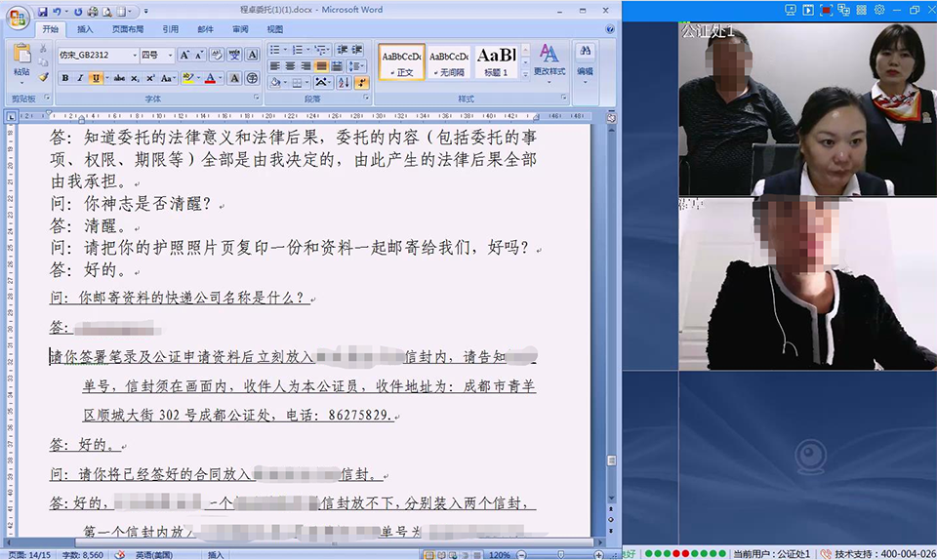Open settings gear in video conference toolbar
Viewport: 937px width, 560px height.
[879, 10]
